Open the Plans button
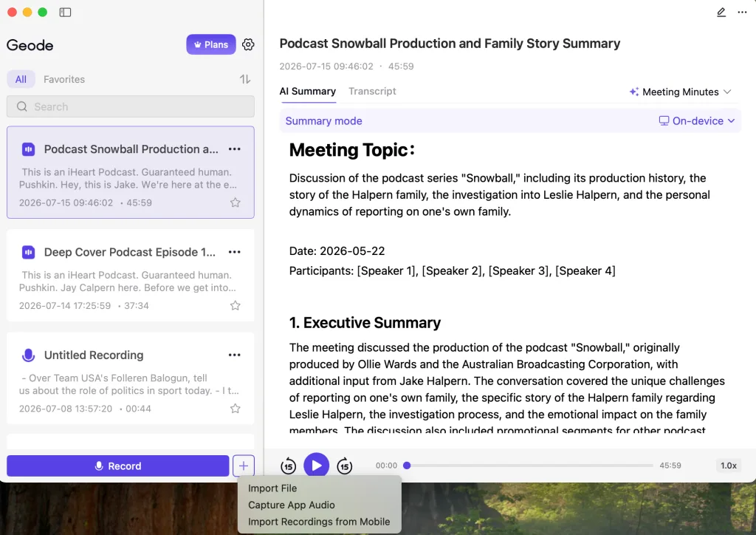756x535 pixels. click(x=211, y=44)
